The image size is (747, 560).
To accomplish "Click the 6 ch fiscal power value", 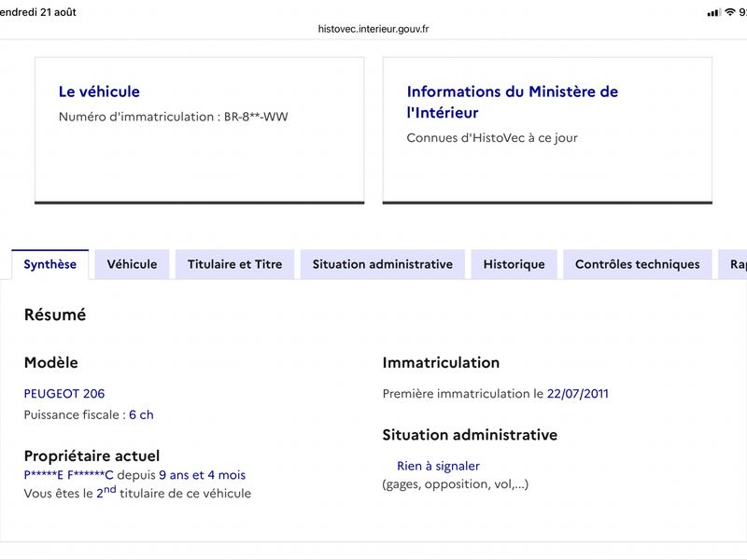I will (141, 414).
